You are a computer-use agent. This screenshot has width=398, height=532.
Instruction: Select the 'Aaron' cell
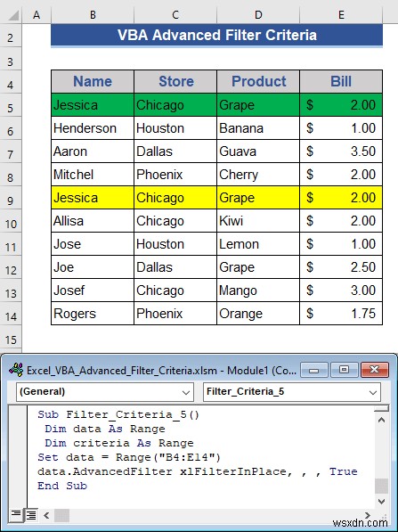[x=93, y=151]
